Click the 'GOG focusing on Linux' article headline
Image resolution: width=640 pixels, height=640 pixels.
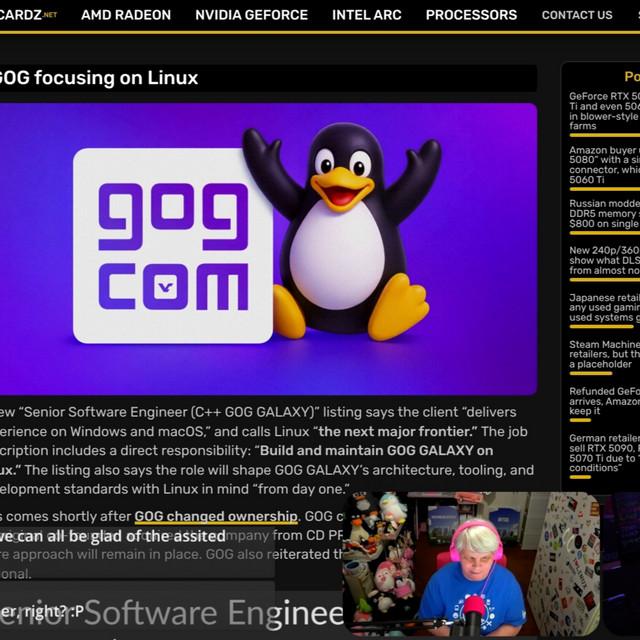pyautogui.click(x=99, y=78)
